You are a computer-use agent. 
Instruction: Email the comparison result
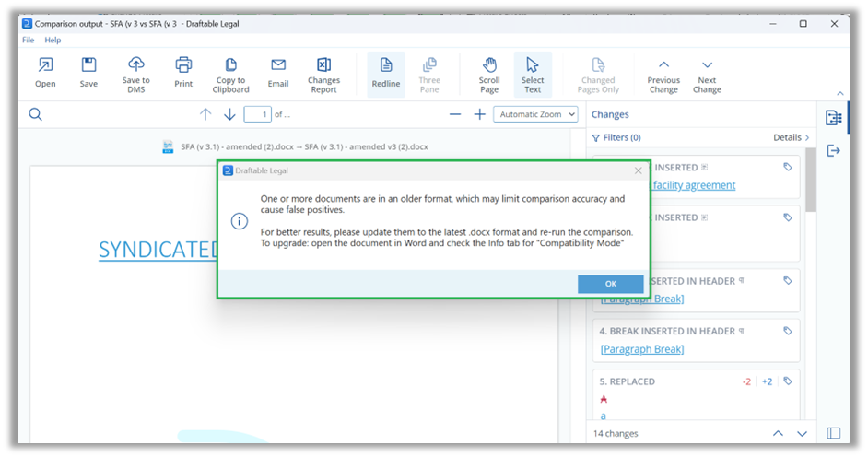pos(278,73)
